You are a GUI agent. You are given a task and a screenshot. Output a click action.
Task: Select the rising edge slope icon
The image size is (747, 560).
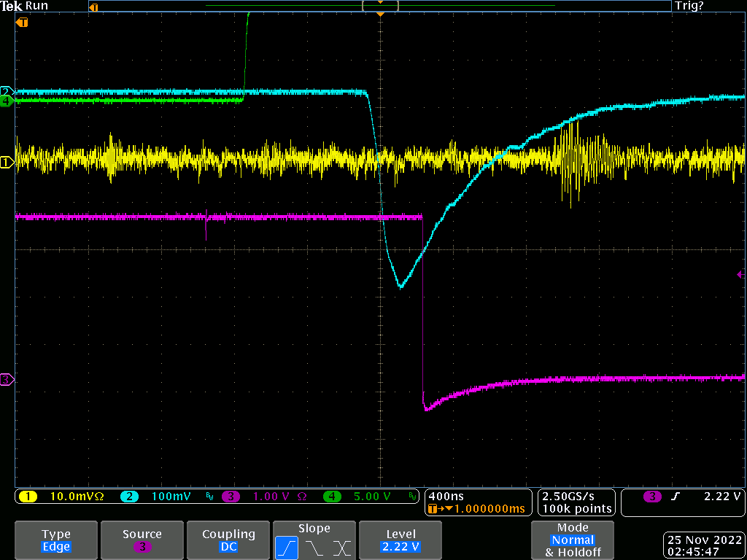coord(286,547)
